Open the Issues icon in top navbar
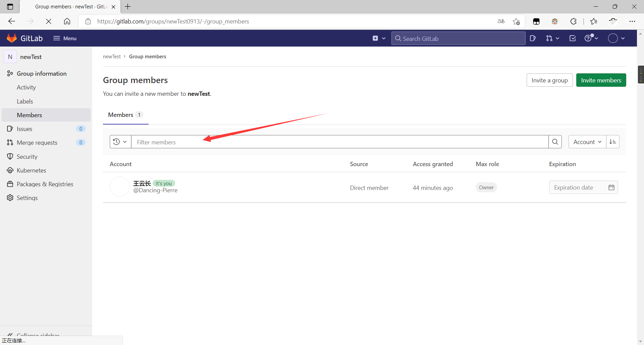644x345 pixels. [x=533, y=38]
